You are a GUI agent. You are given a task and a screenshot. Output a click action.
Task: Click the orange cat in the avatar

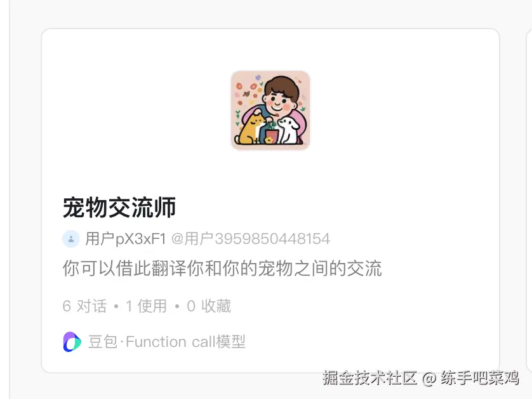[250, 130]
